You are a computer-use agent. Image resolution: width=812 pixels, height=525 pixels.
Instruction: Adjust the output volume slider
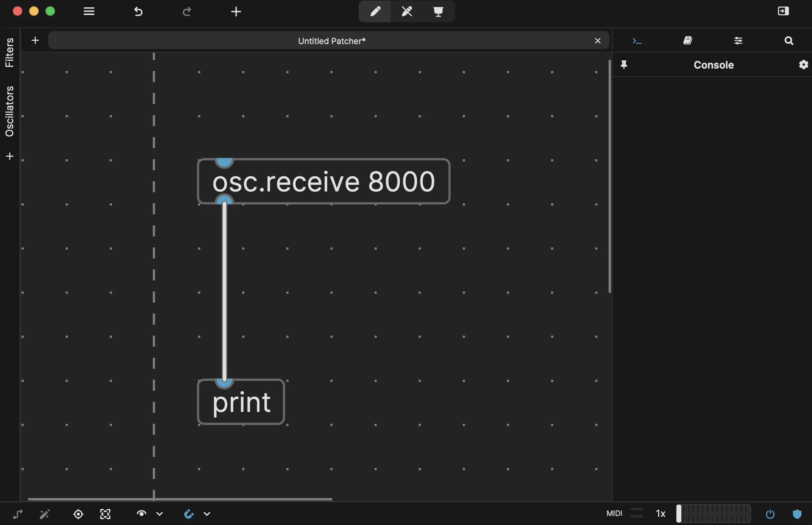[x=713, y=513]
